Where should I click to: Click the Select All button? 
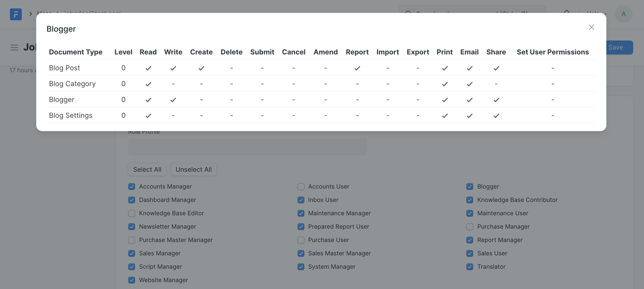147,169
